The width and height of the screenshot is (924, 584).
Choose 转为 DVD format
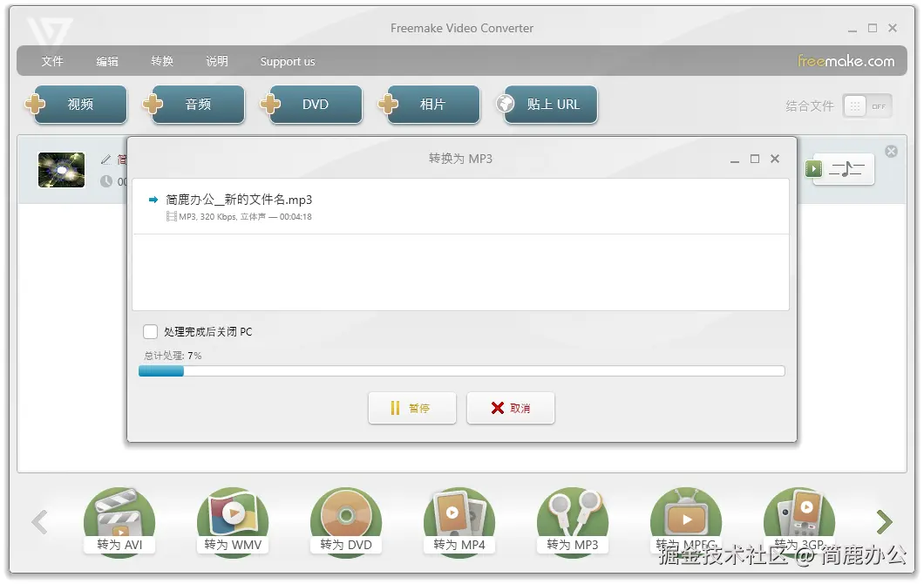point(346,522)
